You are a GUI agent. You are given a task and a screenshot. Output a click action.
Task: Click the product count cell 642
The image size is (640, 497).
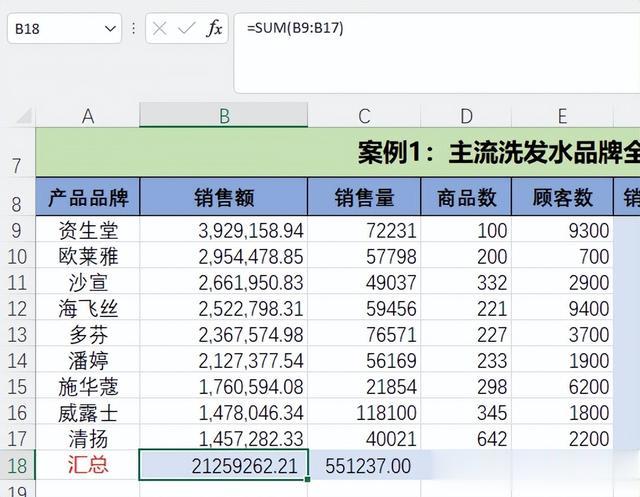tap(466, 437)
